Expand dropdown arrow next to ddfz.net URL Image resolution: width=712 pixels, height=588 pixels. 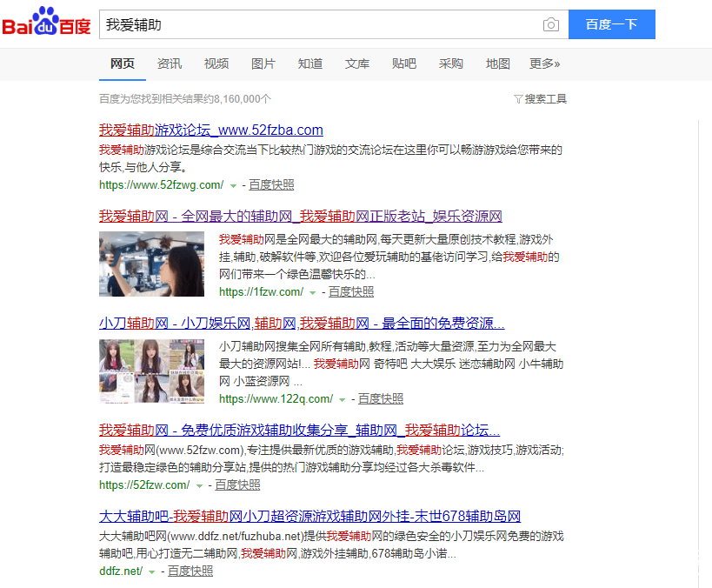[x=151, y=572]
